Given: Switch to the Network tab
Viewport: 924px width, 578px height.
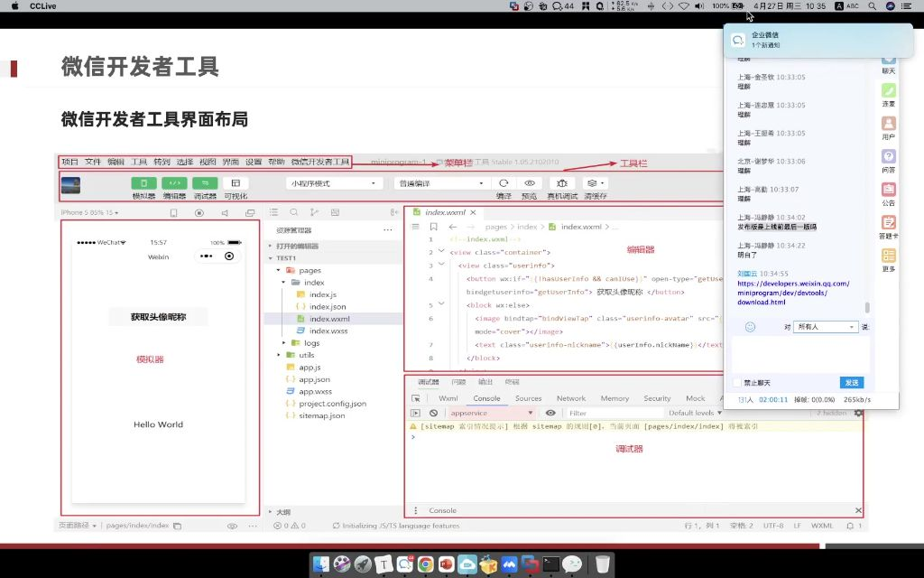Looking at the screenshot, I should click(x=571, y=398).
